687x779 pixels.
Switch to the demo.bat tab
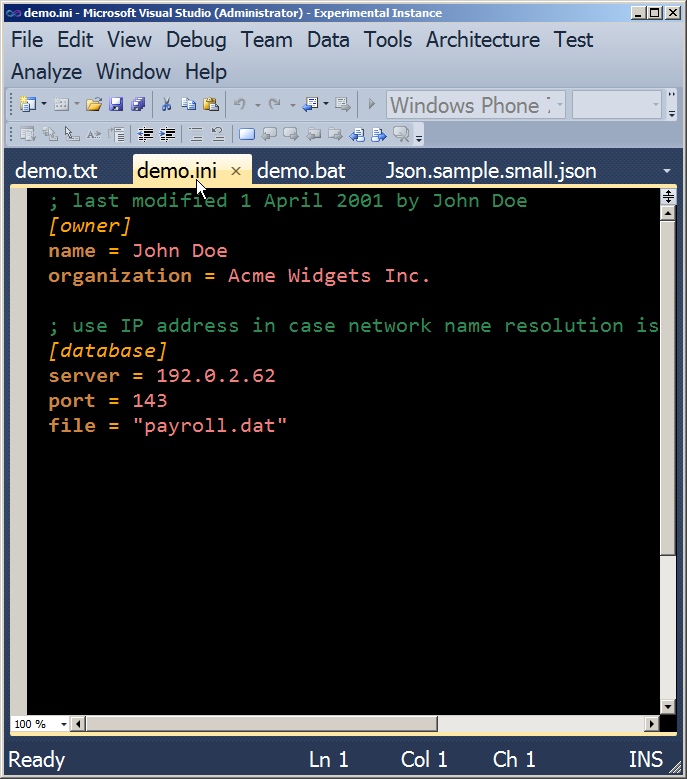pyautogui.click(x=301, y=171)
